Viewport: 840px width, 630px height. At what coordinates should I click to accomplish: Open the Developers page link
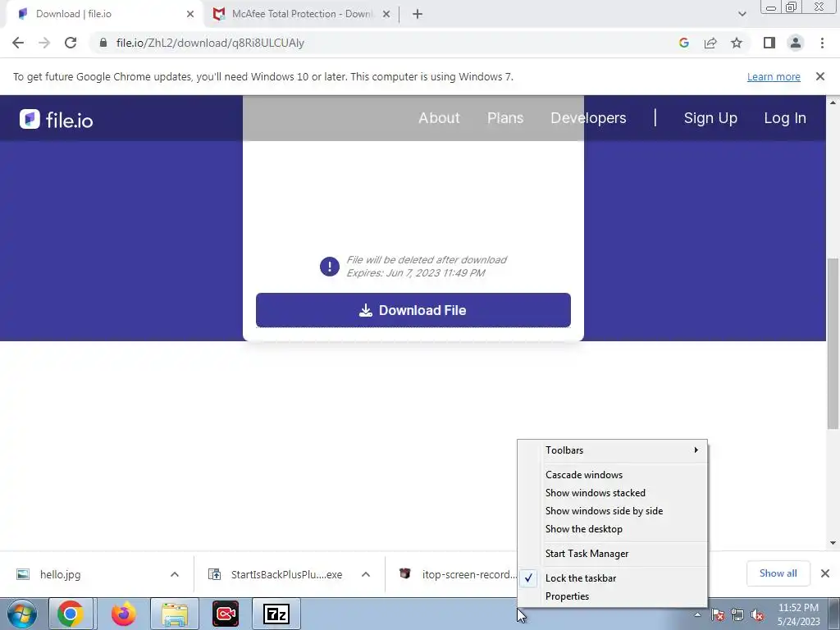pos(588,118)
